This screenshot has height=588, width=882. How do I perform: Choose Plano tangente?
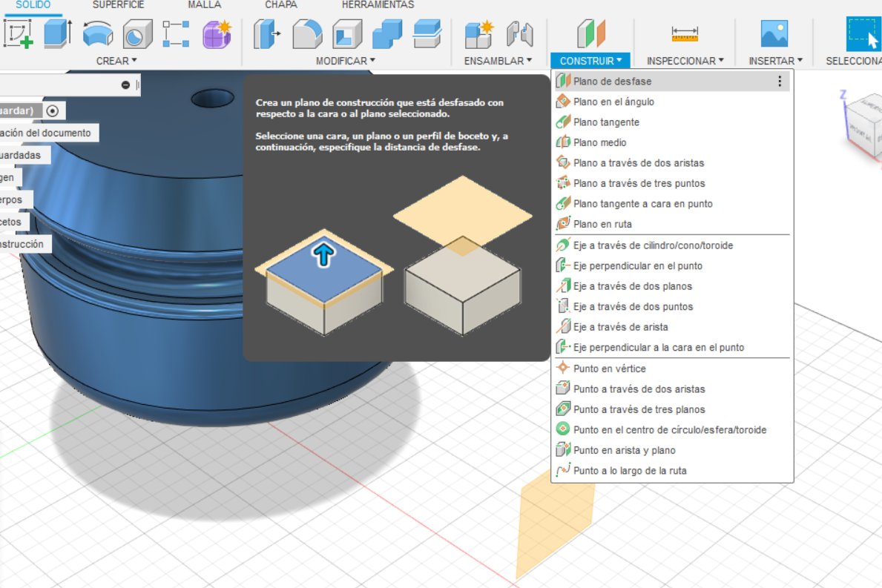[x=672, y=122]
